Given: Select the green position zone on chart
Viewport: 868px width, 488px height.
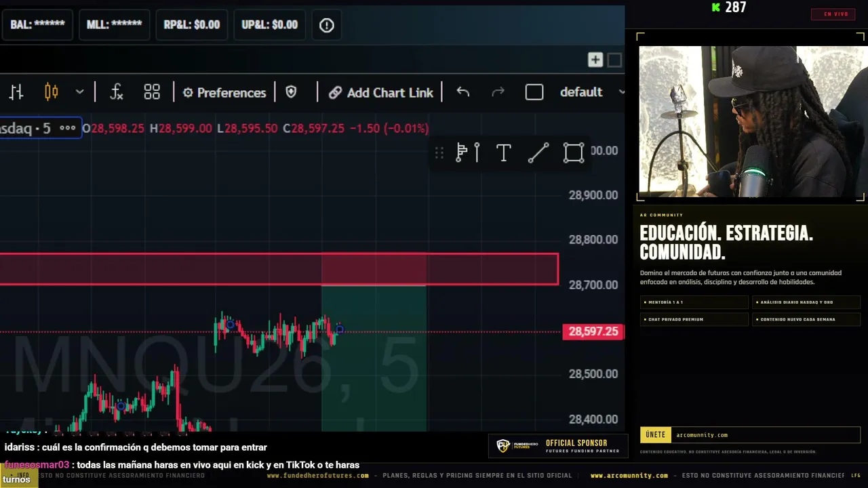Looking at the screenshot, I should [x=374, y=358].
